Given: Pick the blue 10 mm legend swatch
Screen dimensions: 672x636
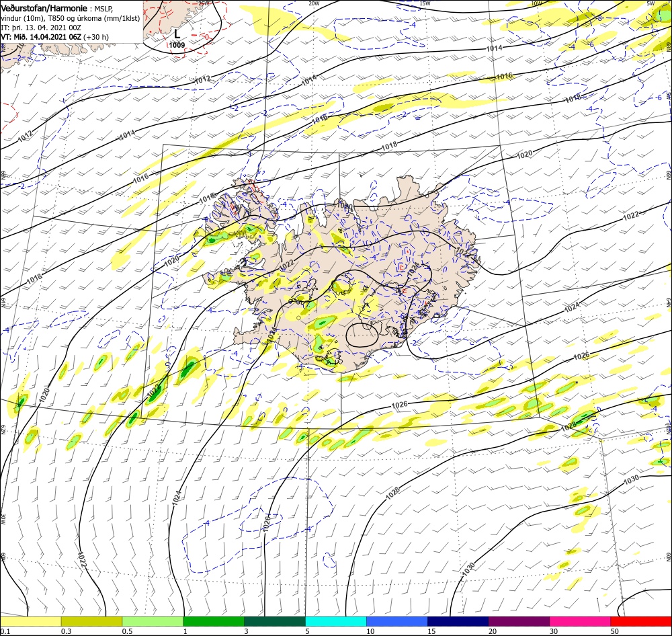Looking at the screenshot, I should [397, 621].
